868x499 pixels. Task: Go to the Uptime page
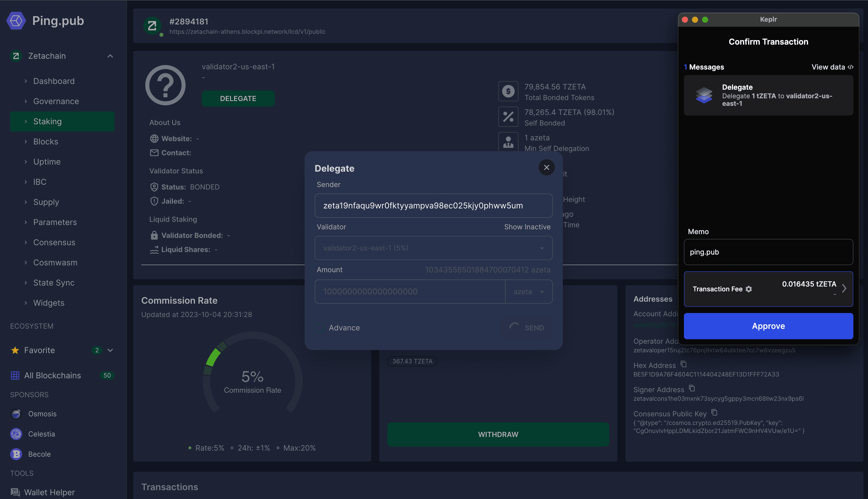pos(47,162)
